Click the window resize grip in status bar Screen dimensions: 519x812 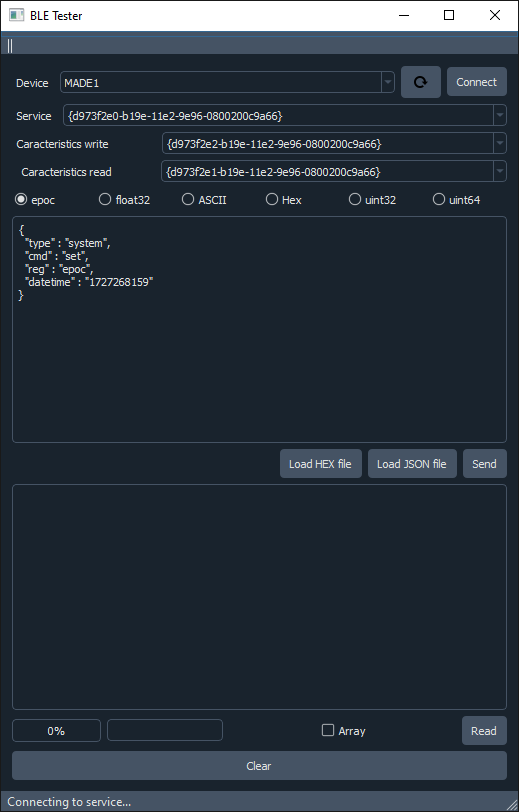coord(511,802)
